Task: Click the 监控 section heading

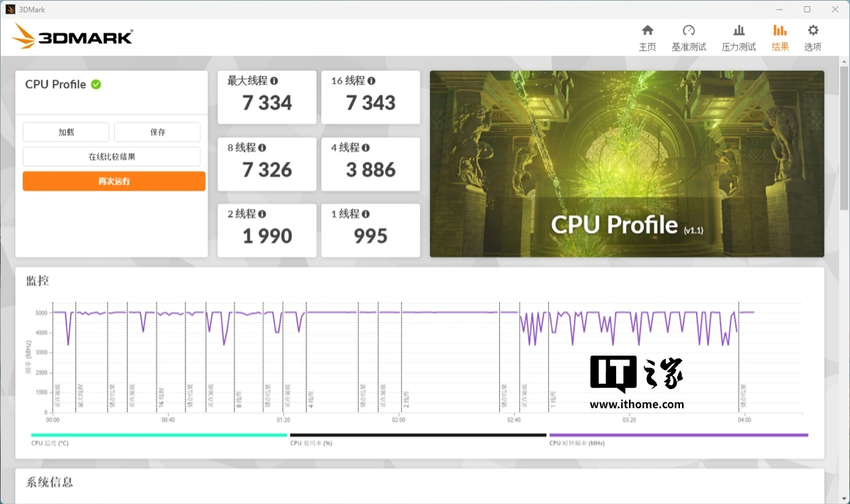Action: (x=38, y=281)
